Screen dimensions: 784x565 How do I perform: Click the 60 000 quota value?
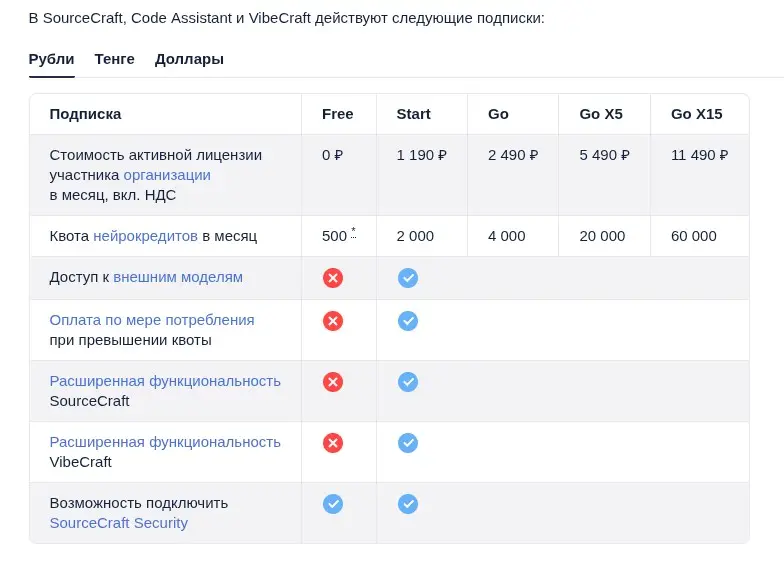[x=694, y=236]
